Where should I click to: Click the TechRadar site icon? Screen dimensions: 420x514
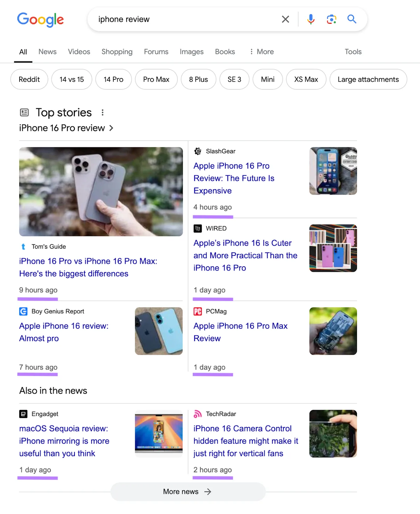[198, 414]
